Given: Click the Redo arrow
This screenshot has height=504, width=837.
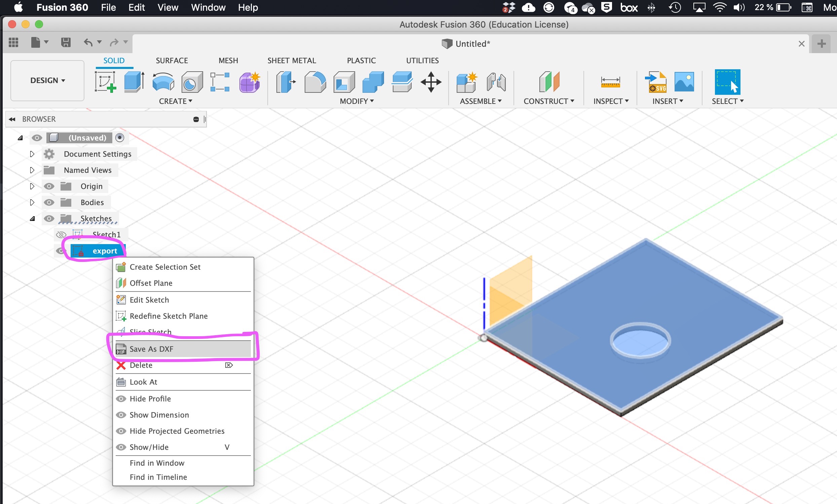Looking at the screenshot, I should 114,42.
